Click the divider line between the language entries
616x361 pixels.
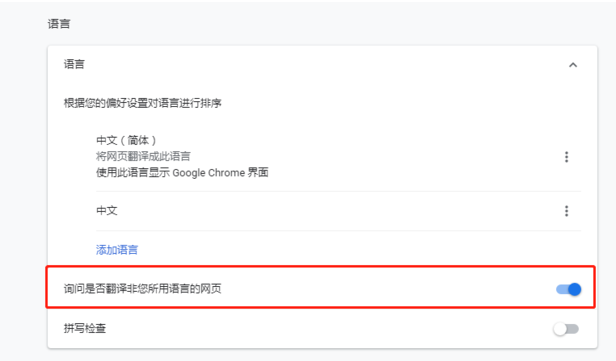[338, 192]
